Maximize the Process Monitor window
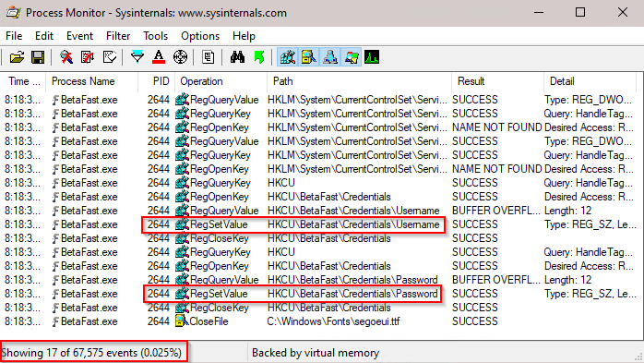Image resolution: width=644 pixels, height=363 pixels. [580, 12]
